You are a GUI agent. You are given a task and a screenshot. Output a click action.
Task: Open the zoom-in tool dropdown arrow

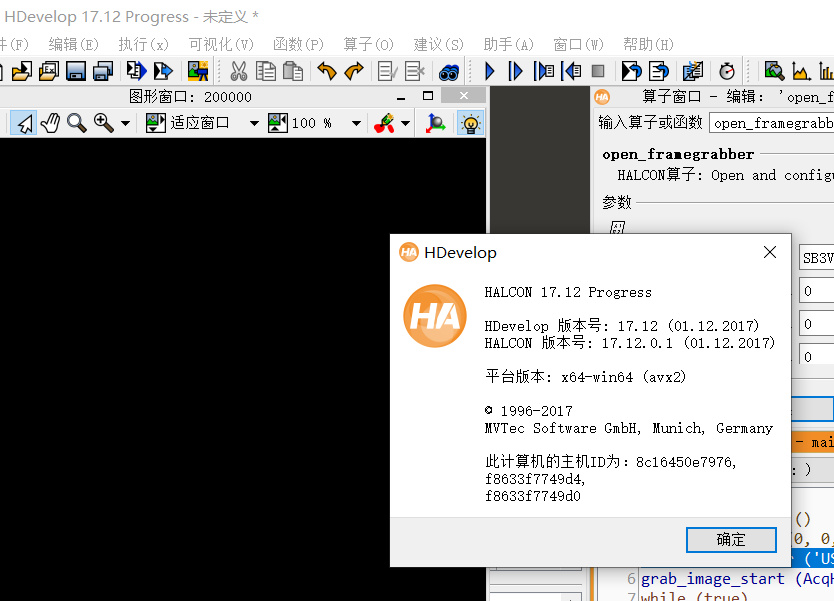123,122
